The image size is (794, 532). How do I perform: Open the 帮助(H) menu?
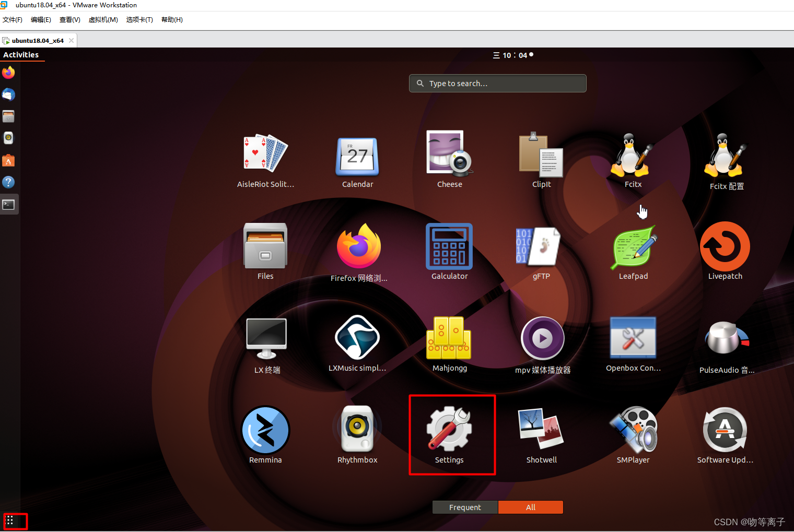[172, 20]
